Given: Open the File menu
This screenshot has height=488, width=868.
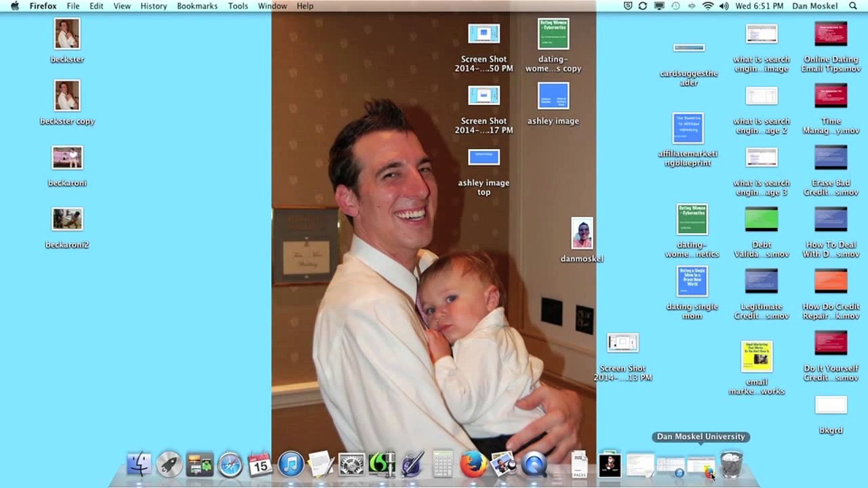Looking at the screenshot, I should click(73, 6).
